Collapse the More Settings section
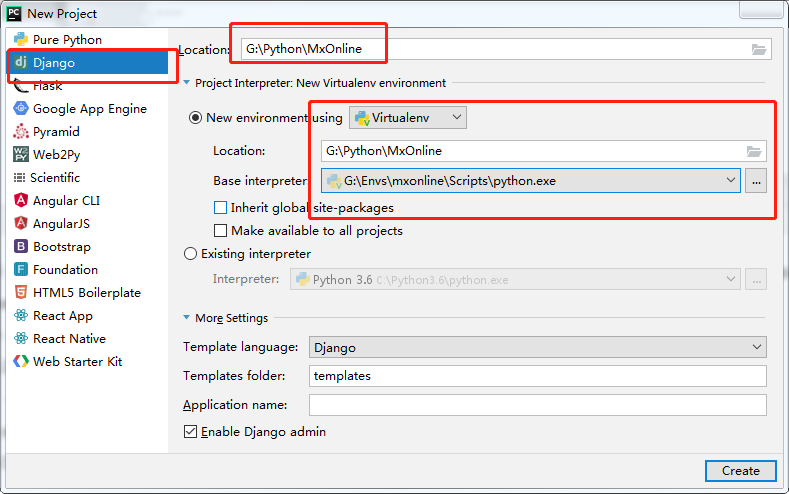 [187, 317]
